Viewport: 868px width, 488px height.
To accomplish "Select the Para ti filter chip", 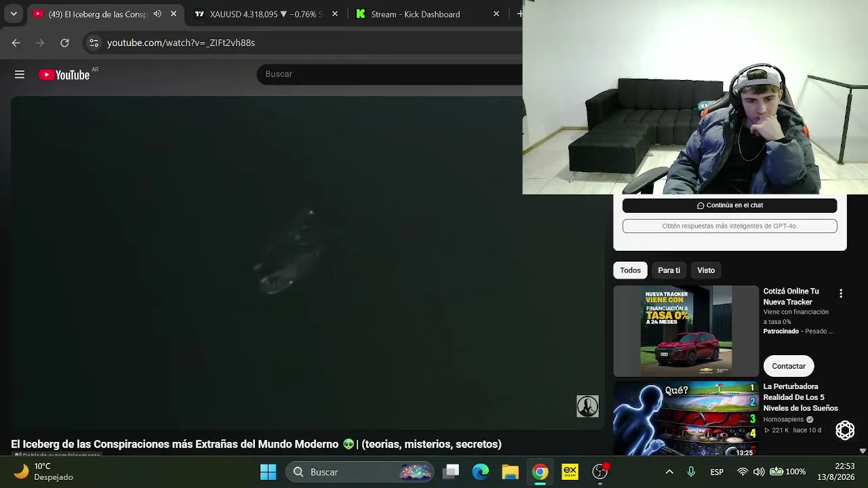I will (x=669, y=270).
